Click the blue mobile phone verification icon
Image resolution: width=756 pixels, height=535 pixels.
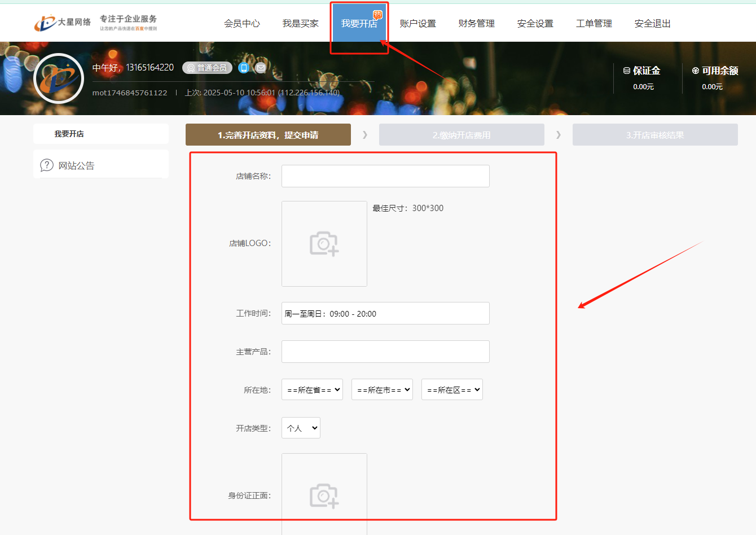244,68
